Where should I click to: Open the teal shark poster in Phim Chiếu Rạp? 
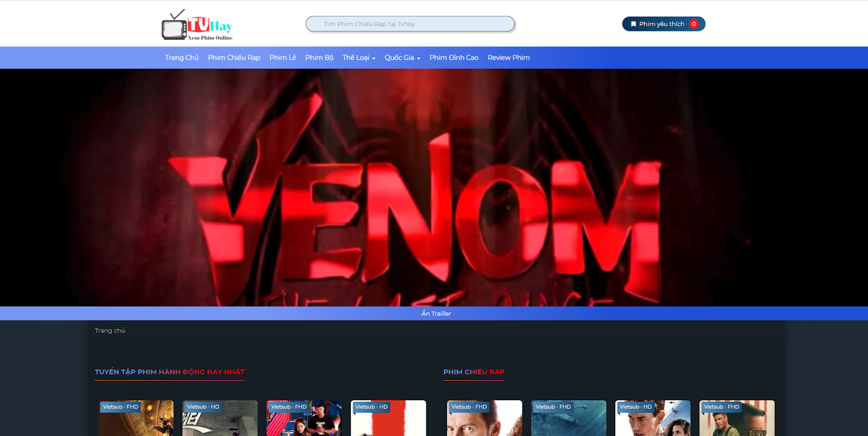[x=569, y=418]
